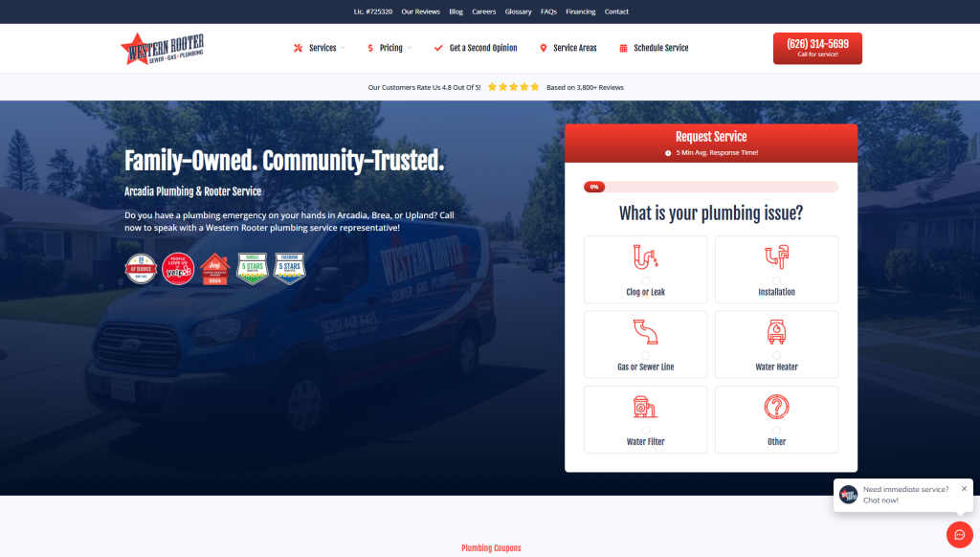Dismiss the Need immediate service chat popup
Viewport: 980px width, 557px height.
(x=964, y=489)
